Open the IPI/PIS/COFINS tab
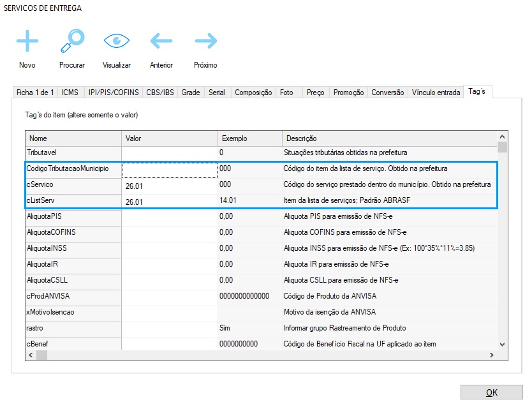 [113, 93]
